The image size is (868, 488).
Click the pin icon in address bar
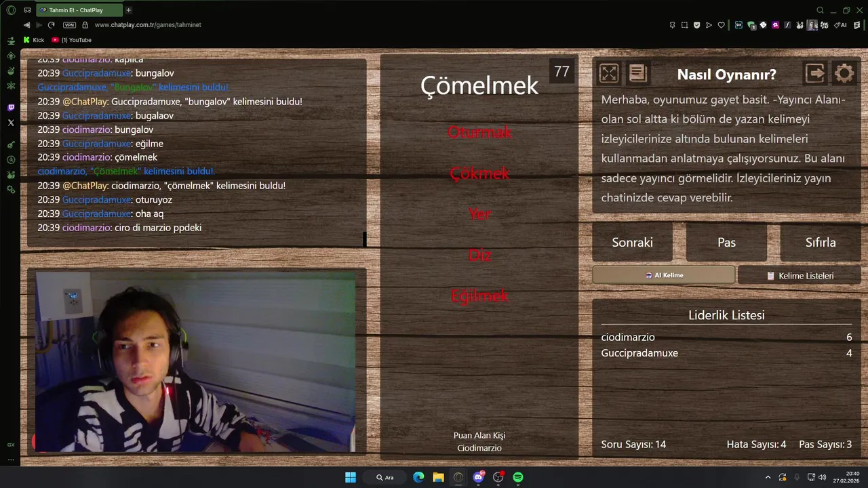672,25
